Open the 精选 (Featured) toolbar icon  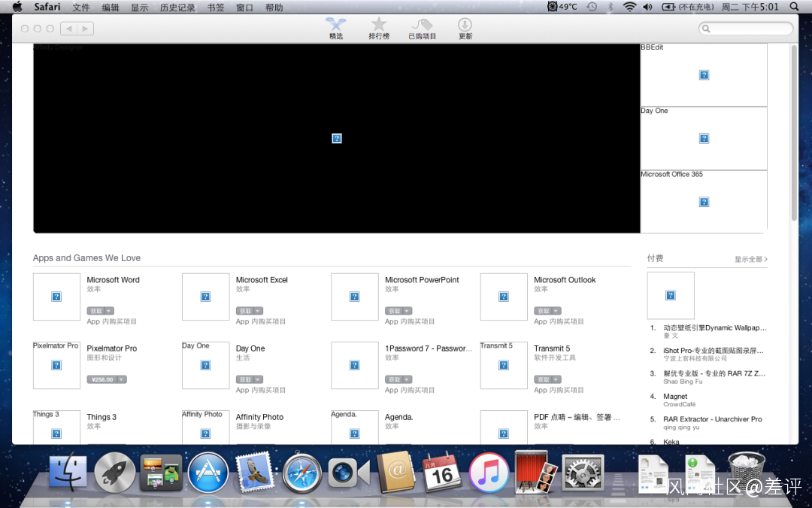coord(335,28)
